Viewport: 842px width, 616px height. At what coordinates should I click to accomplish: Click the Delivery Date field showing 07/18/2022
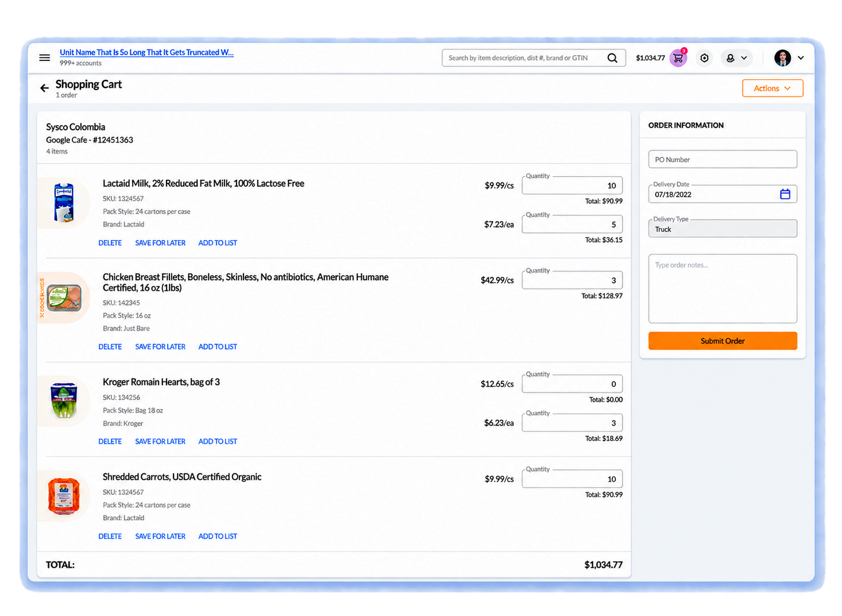tap(723, 194)
